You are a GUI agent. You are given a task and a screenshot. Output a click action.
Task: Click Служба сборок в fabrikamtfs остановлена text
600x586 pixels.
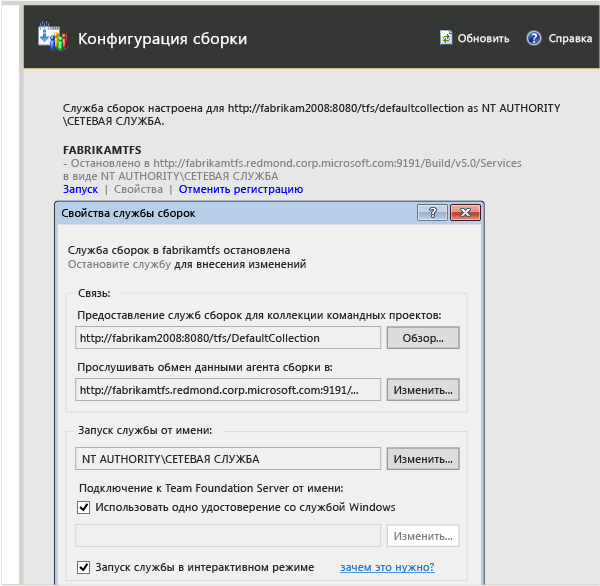tap(179, 250)
